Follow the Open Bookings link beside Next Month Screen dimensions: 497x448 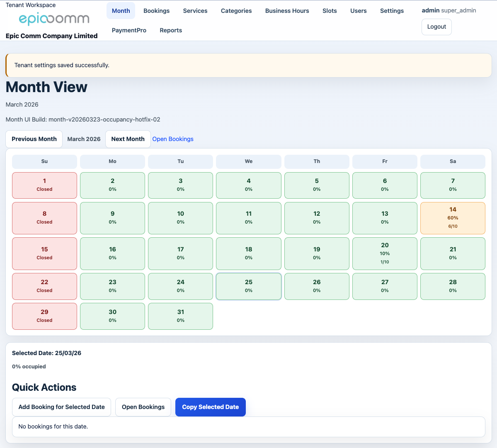[x=173, y=139]
